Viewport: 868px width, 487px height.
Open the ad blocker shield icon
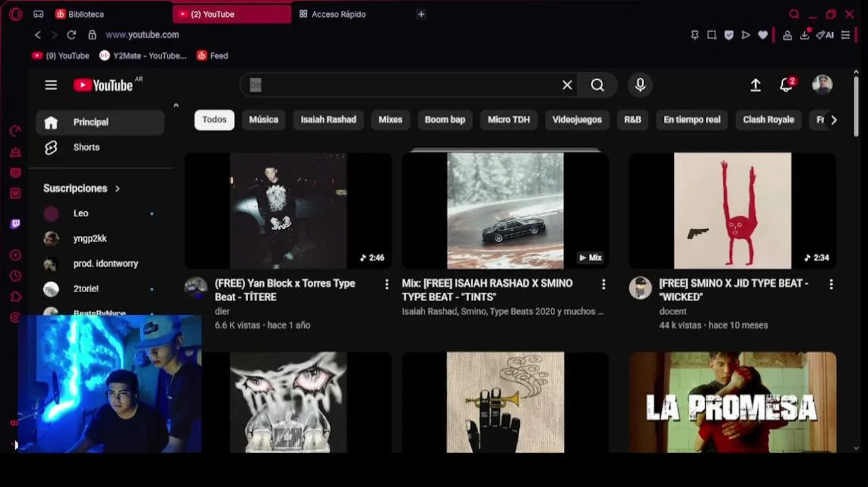(x=729, y=35)
